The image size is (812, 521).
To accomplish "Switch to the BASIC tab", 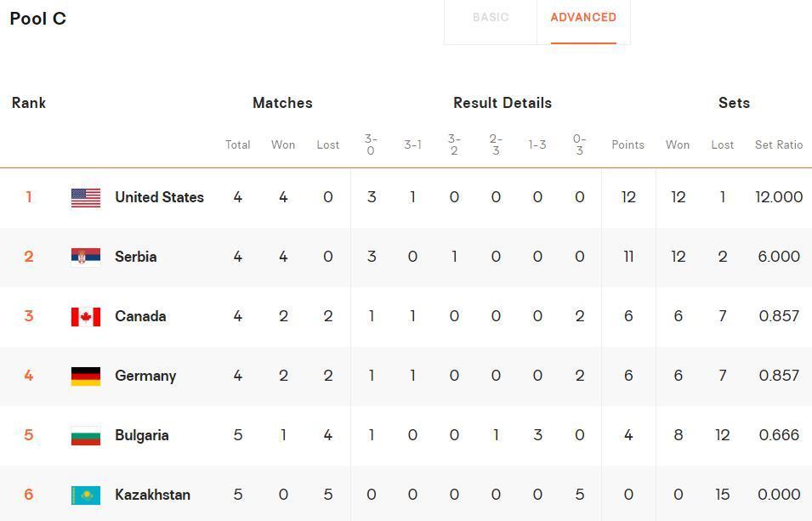I will [x=491, y=18].
